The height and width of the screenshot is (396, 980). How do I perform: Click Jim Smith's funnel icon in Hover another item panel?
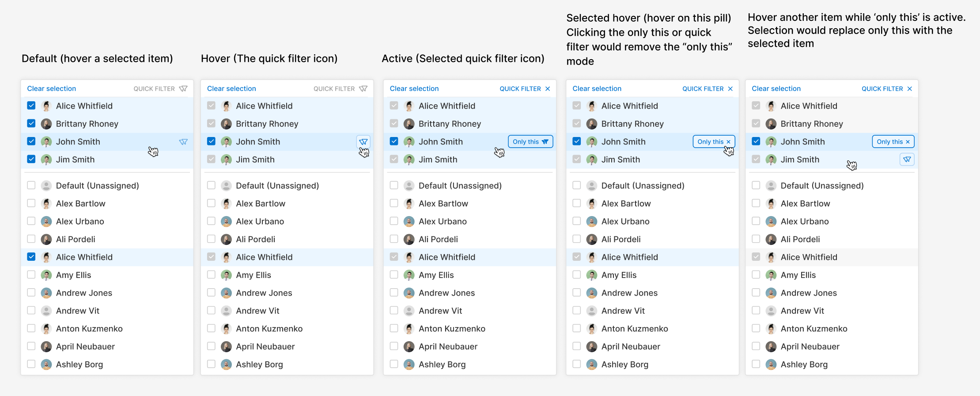point(907,160)
